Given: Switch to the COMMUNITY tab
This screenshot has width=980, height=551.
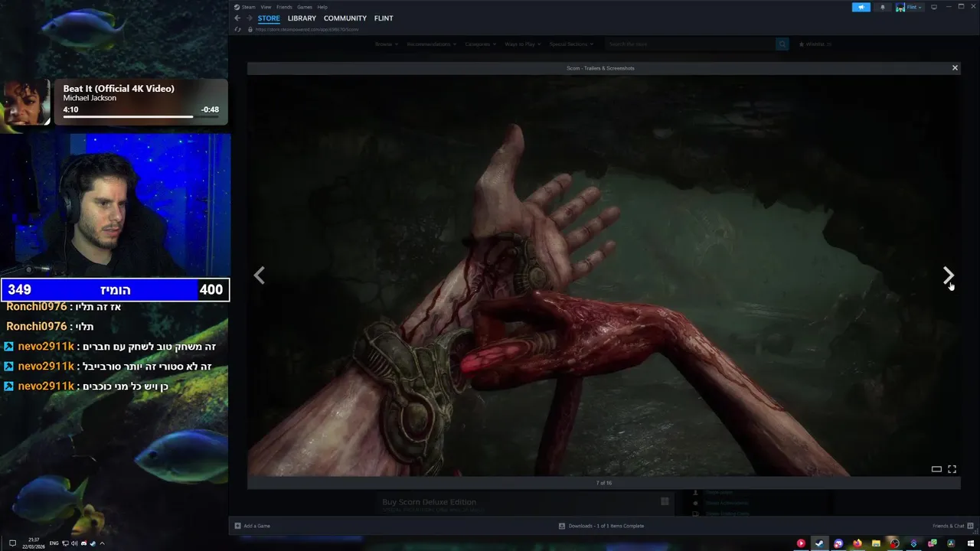Looking at the screenshot, I should coord(345,18).
